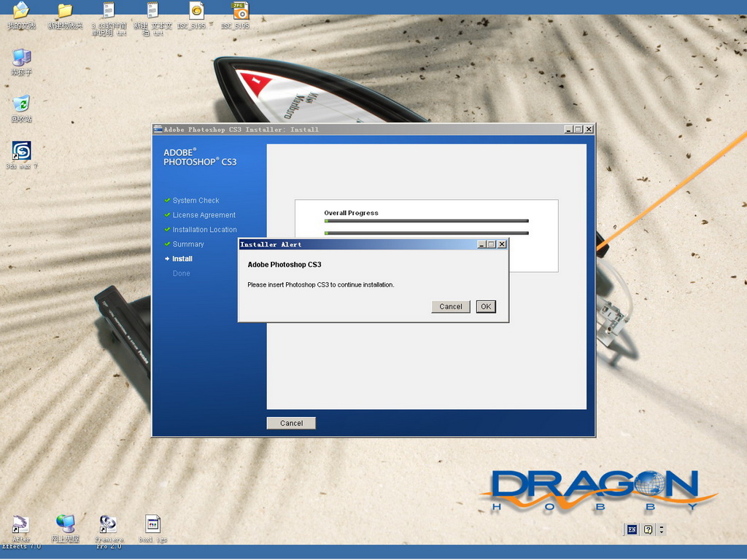The height and width of the screenshot is (560, 747).
Task: Select the My Documents desktop icon
Action: pos(21,16)
